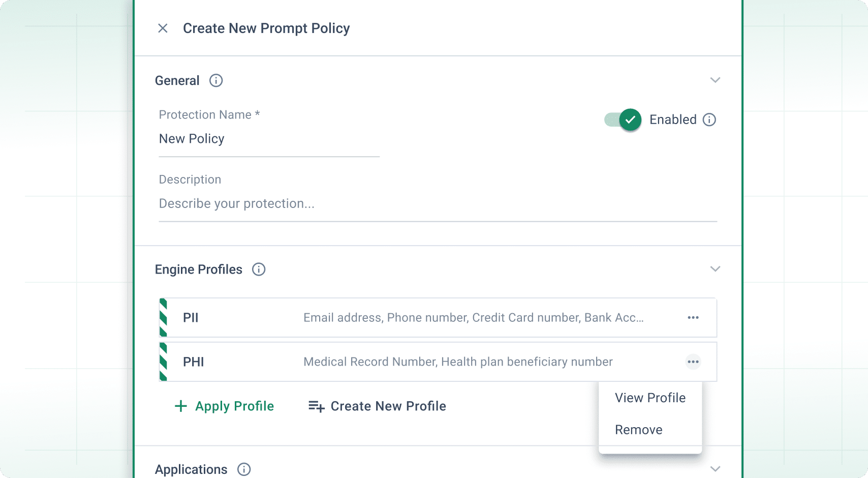Open Engine Profiles info tooltip icon
This screenshot has width=868, height=478.
tap(259, 270)
